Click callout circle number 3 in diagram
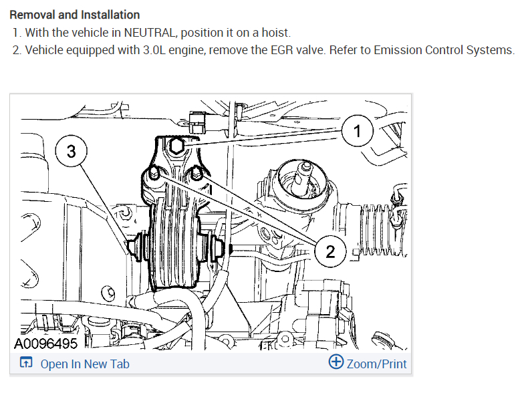 click(x=71, y=151)
